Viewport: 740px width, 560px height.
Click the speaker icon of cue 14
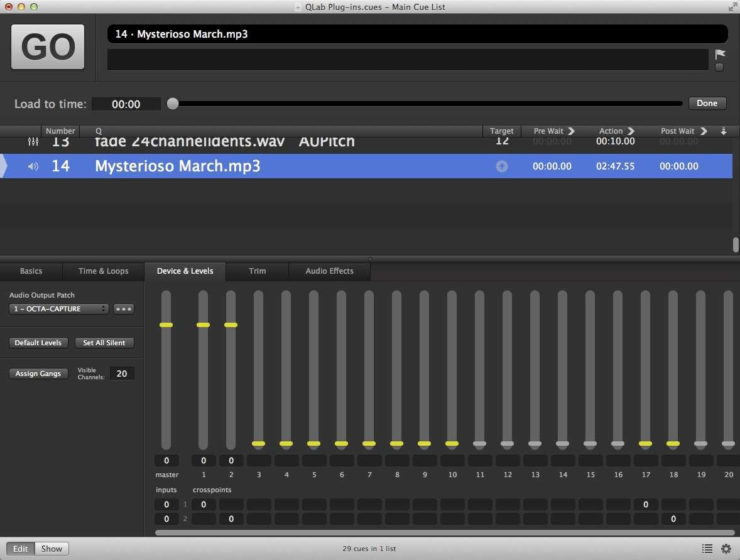click(x=33, y=166)
